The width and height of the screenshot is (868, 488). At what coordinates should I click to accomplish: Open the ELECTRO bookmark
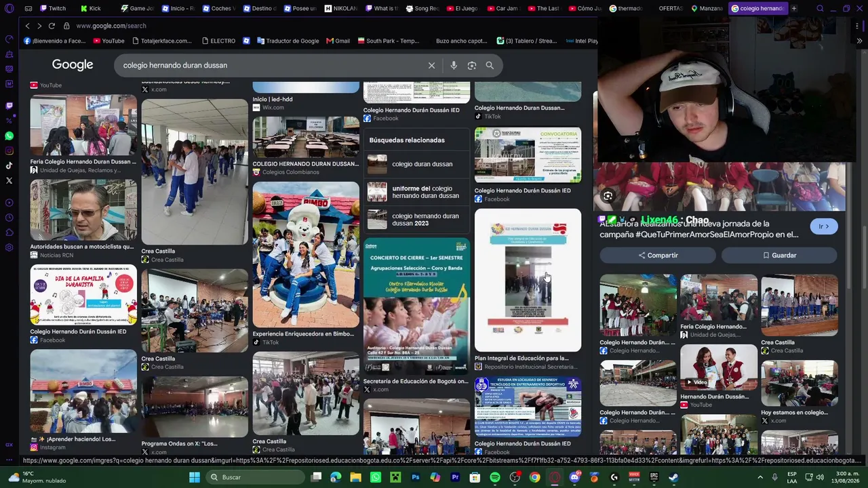218,41
